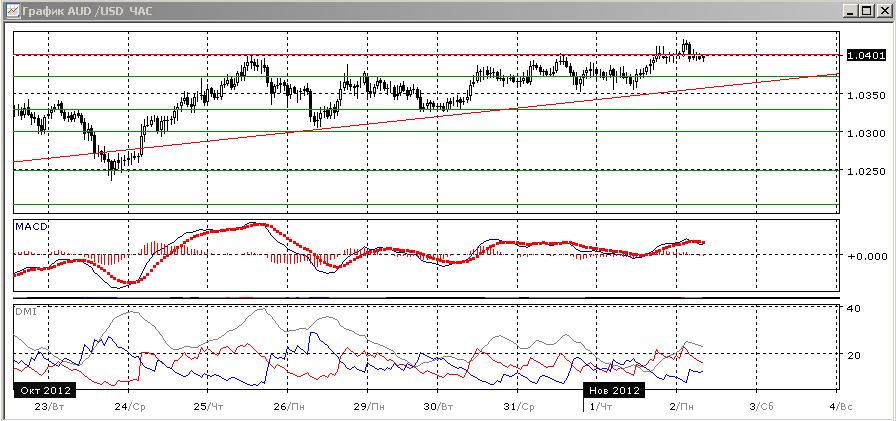The image size is (896, 421).
Task: Click the 1.0350 price axis label
Action: pyautogui.click(x=865, y=95)
